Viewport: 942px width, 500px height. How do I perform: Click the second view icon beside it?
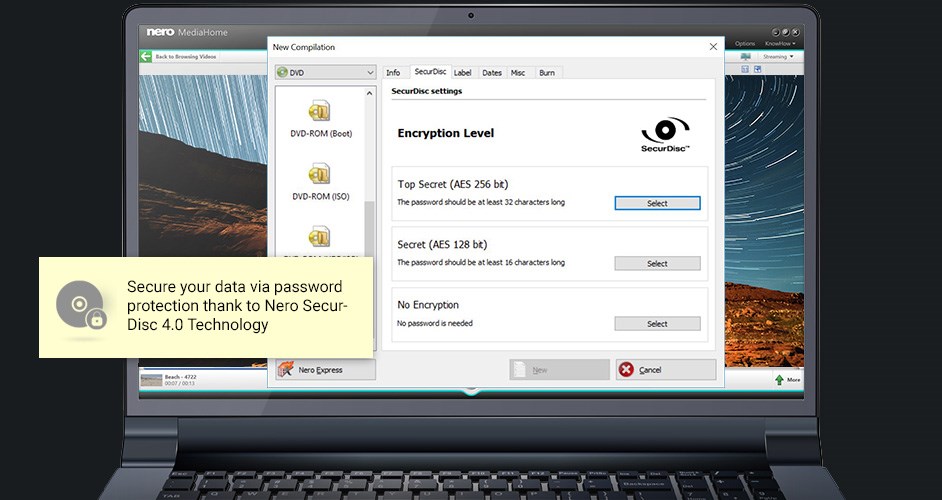coord(758,69)
